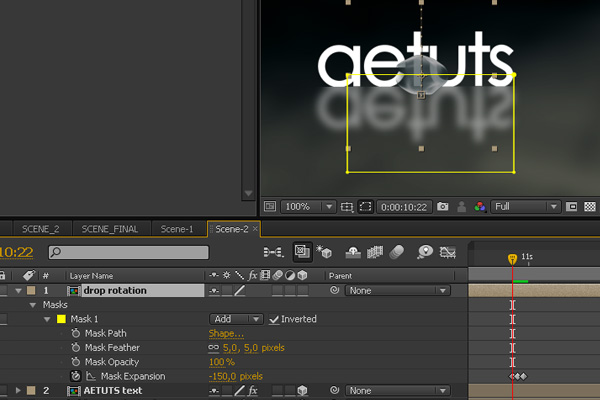Screen dimensions: 600x400
Task: Click the 3D layer cube column header
Action: pyautogui.click(x=302, y=275)
